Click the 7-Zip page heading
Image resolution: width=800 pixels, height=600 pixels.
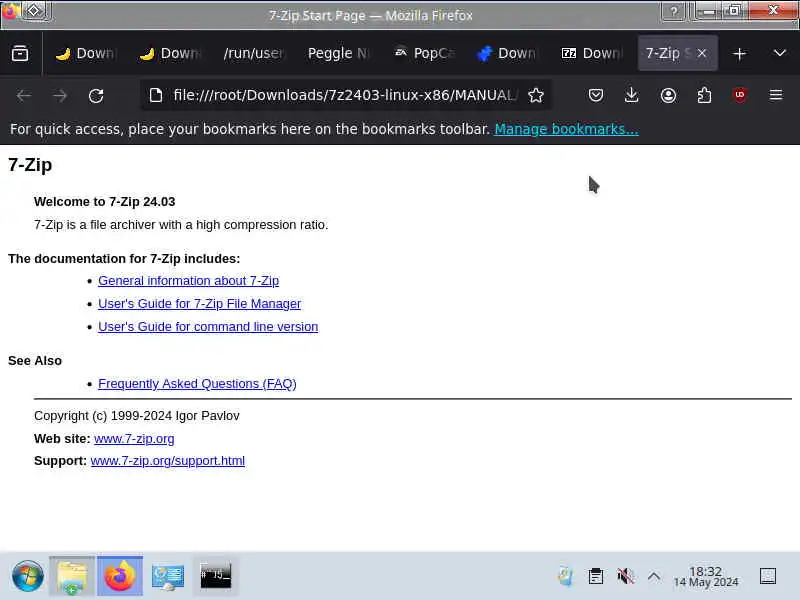click(30, 165)
